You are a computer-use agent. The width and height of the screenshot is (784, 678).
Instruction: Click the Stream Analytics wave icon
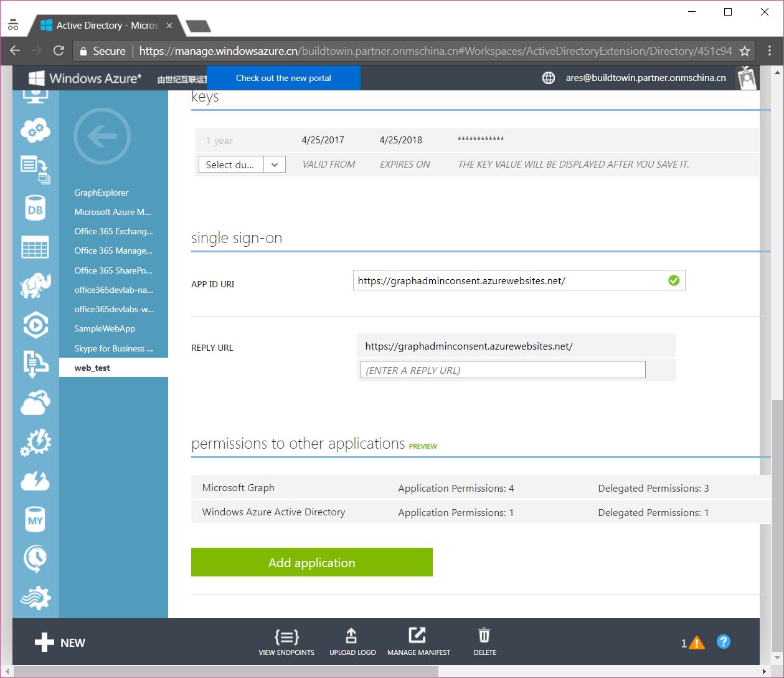(35, 597)
